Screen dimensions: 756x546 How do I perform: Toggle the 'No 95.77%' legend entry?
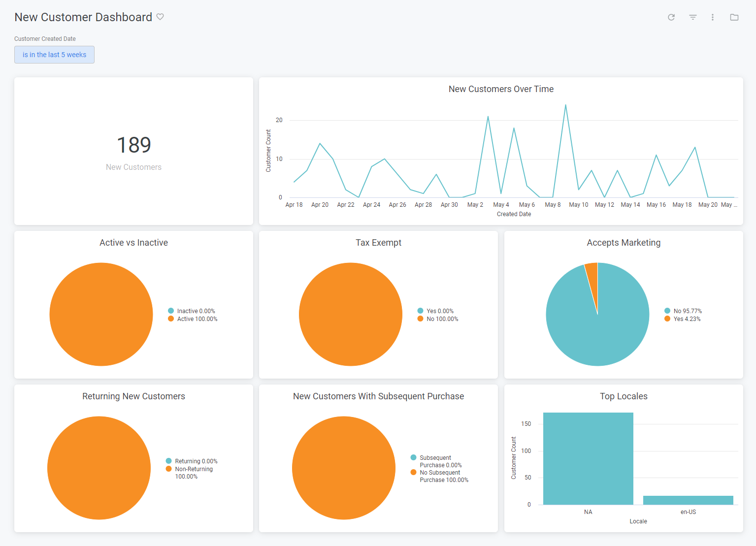pyautogui.click(x=683, y=311)
